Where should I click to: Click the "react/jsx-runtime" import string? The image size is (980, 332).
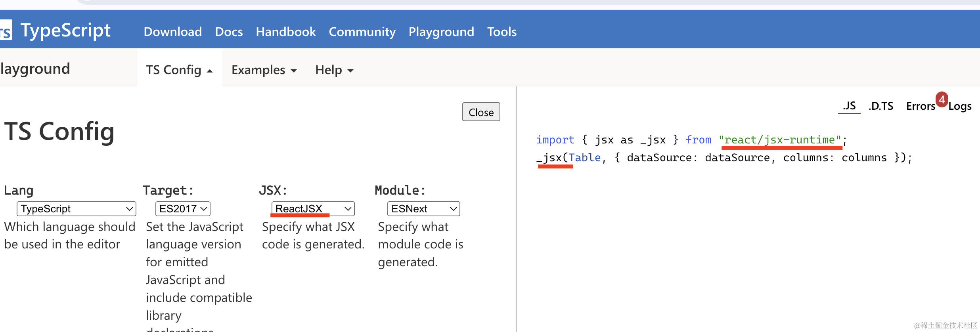pyautogui.click(x=780, y=140)
